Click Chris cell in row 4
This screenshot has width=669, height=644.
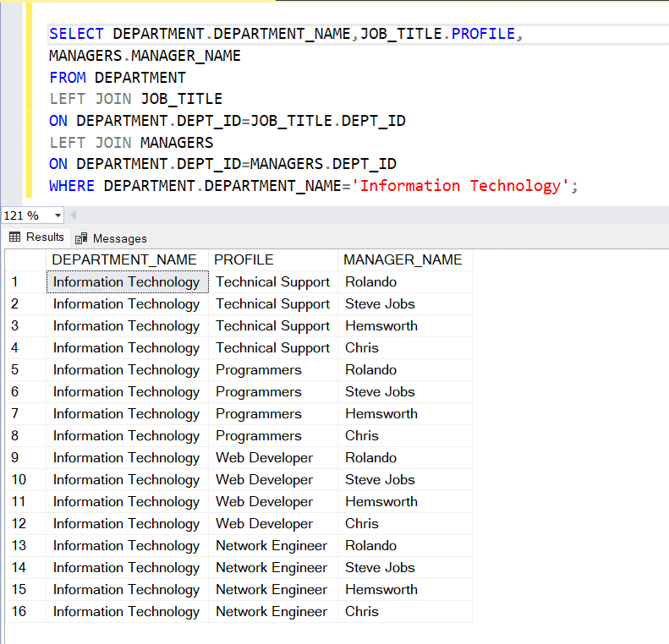[405, 348]
